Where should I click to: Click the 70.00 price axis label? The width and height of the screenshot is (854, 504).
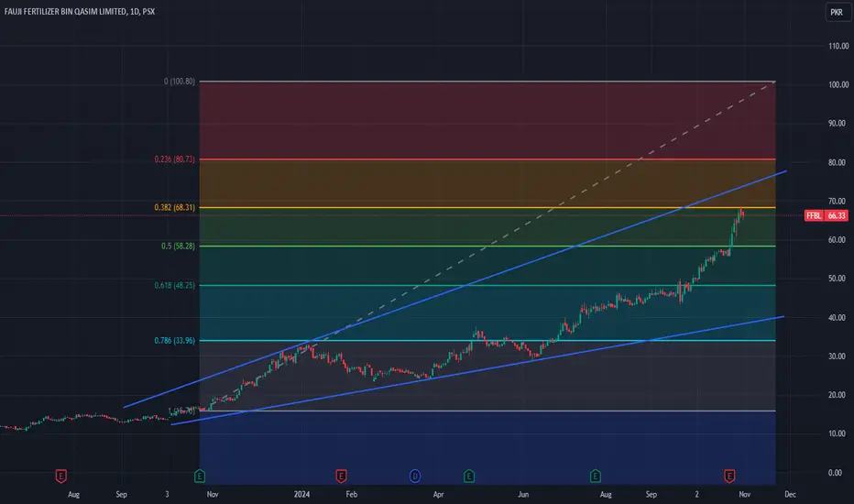838,201
